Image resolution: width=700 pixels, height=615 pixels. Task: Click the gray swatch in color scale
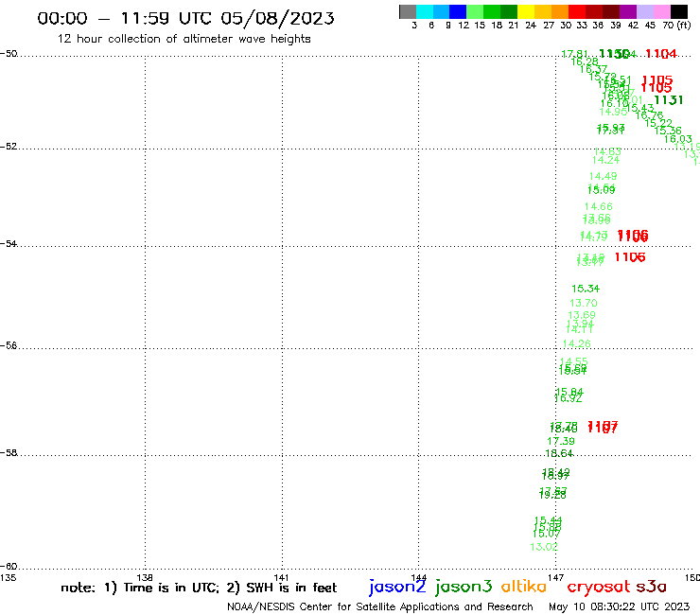coord(408,11)
